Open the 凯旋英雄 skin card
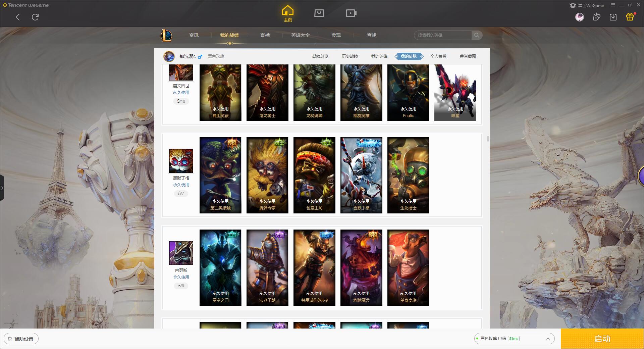644x349 pixels. coord(361,93)
